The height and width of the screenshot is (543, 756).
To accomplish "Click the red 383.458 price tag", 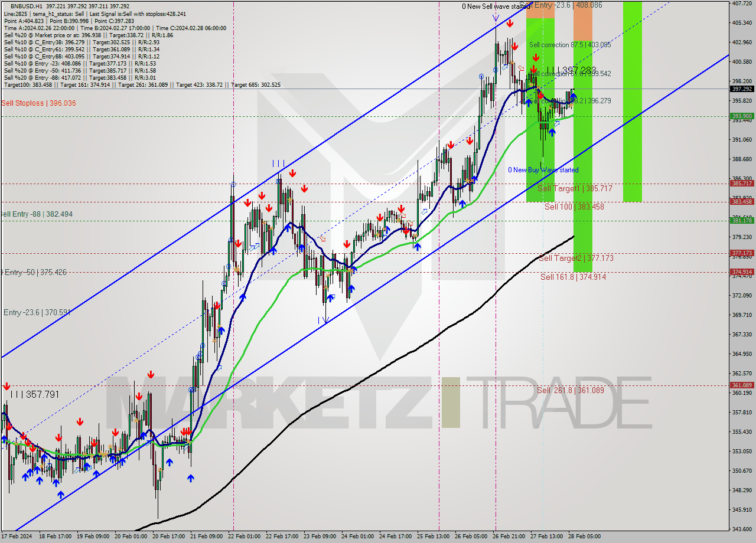I will click(742, 202).
